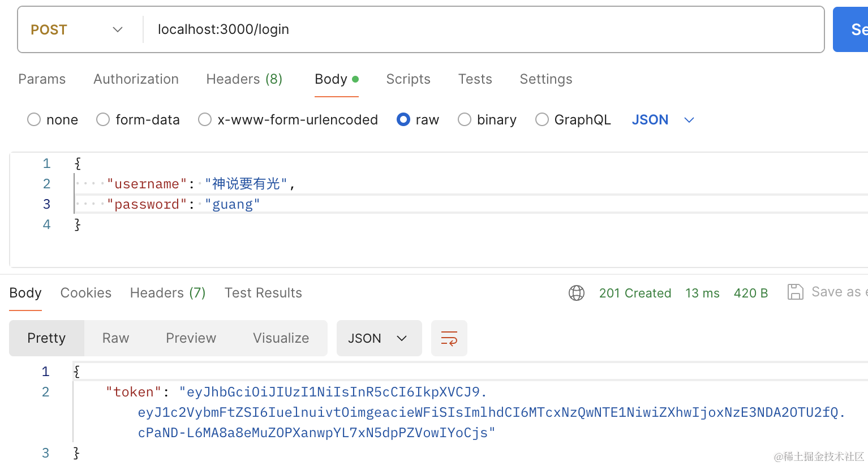Expand the raw body JSON language dropdown
The width and height of the screenshot is (868, 466).
(663, 120)
